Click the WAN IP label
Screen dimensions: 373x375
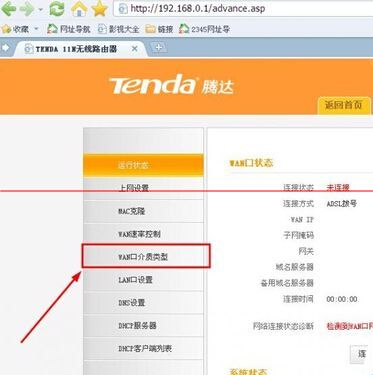point(302,220)
